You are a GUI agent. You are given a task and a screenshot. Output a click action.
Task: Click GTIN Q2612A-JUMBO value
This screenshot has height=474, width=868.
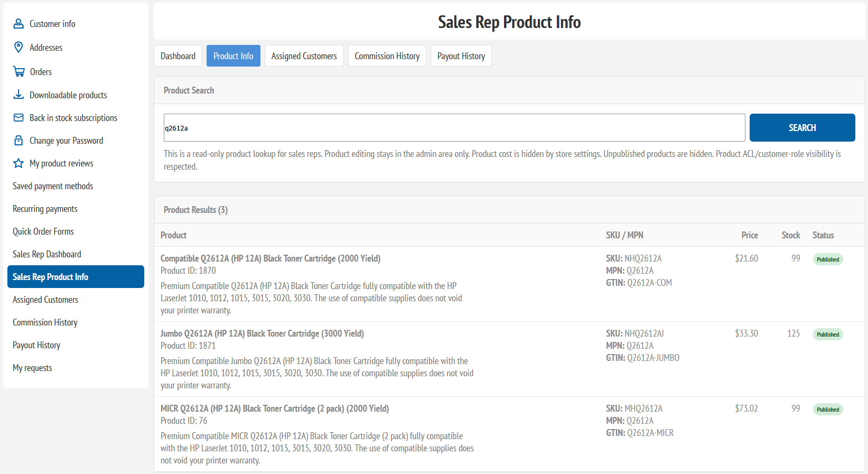[653, 358]
